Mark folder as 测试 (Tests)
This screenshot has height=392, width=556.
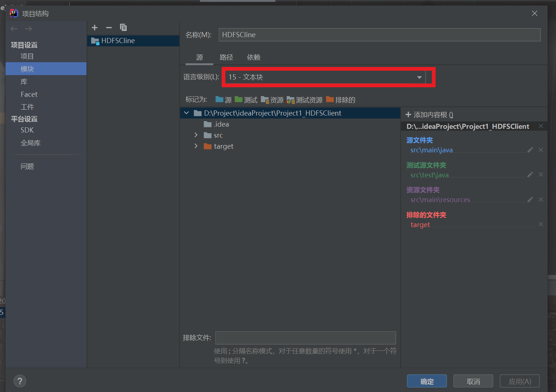246,100
